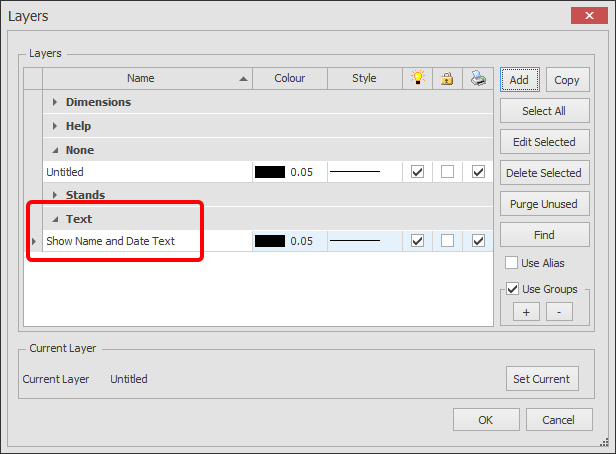Click the Name column header
The width and height of the screenshot is (616, 454).
click(x=147, y=78)
